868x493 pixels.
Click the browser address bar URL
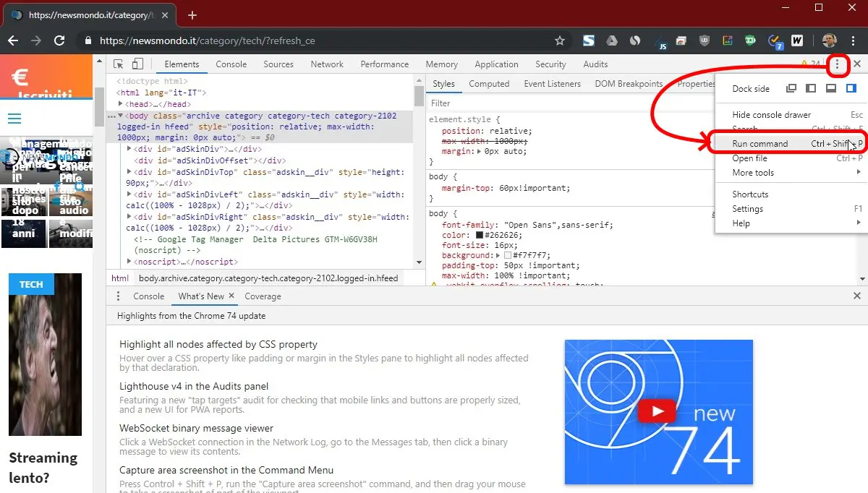pyautogui.click(x=208, y=41)
